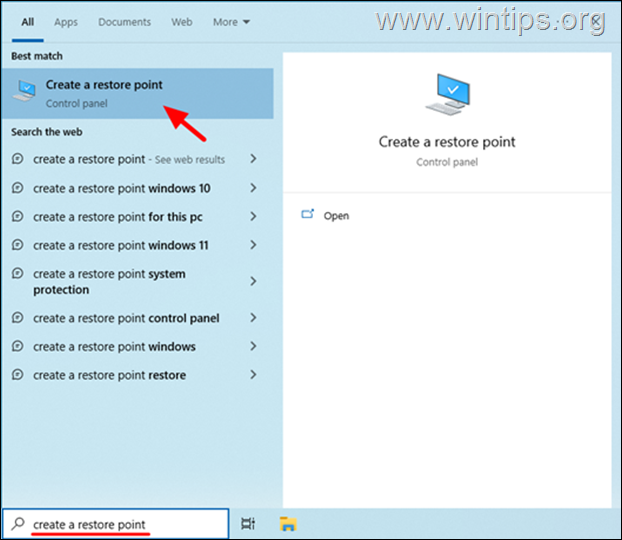Expand chevron for 'restore point restore' suggestion
Viewport: 622px width, 540px height.
(253, 375)
